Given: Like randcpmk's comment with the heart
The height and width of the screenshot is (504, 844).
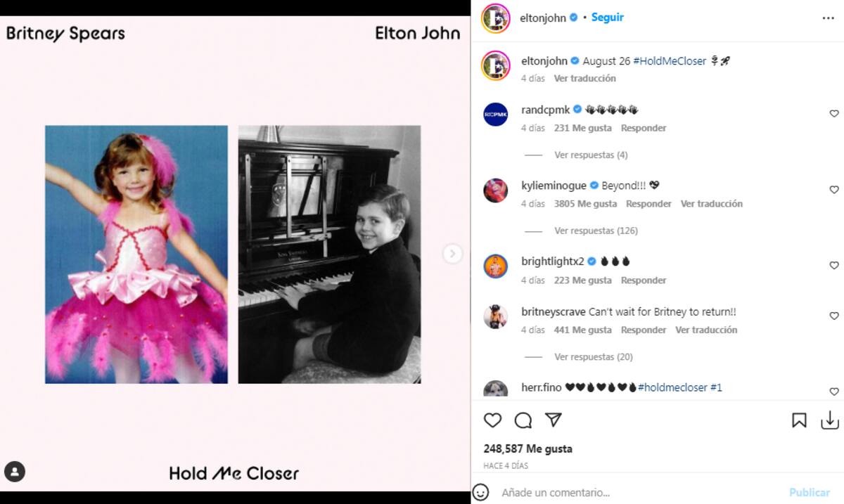Looking at the screenshot, I should [x=834, y=114].
